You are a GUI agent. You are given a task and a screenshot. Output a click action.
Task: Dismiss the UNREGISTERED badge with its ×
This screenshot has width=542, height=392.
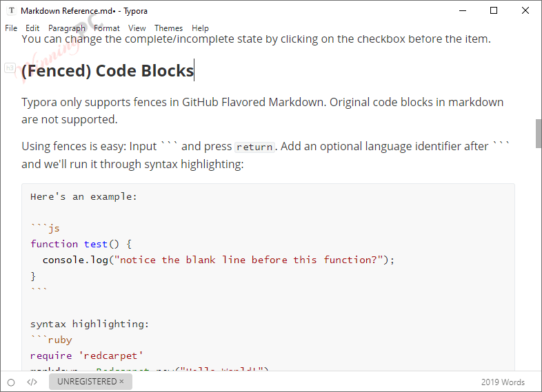point(121,382)
